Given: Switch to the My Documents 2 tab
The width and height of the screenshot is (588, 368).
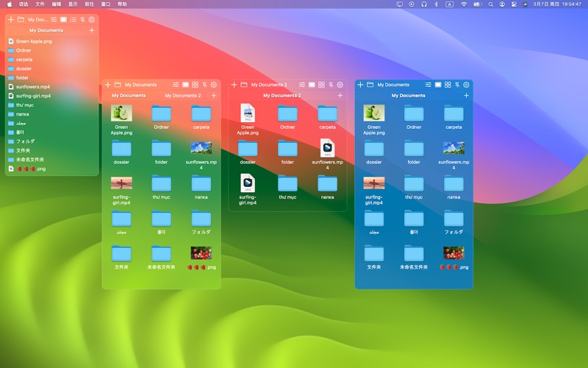Looking at the screenshot, I should point(182,95).
